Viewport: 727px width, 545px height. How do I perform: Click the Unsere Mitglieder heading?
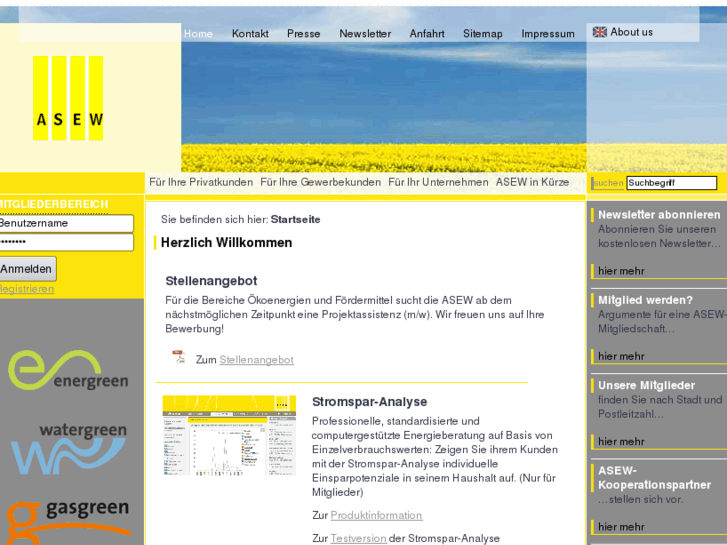coord(646,385)
